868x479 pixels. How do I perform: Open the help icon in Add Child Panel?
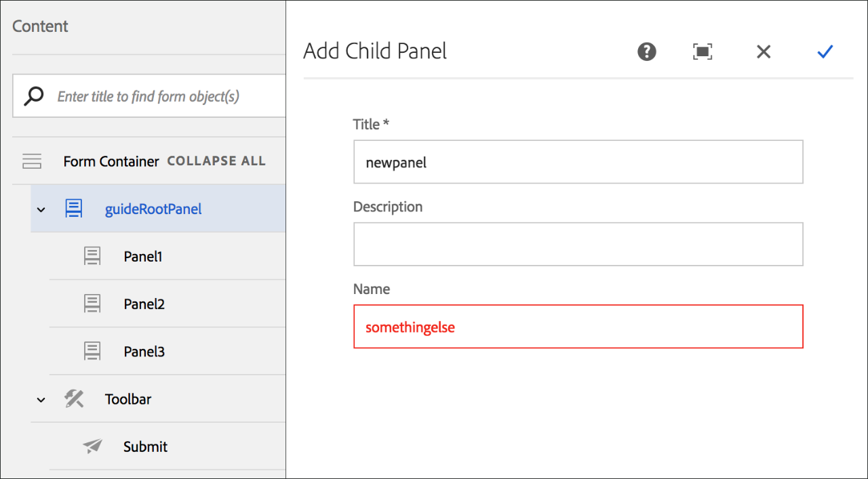(x=646, y=51)
